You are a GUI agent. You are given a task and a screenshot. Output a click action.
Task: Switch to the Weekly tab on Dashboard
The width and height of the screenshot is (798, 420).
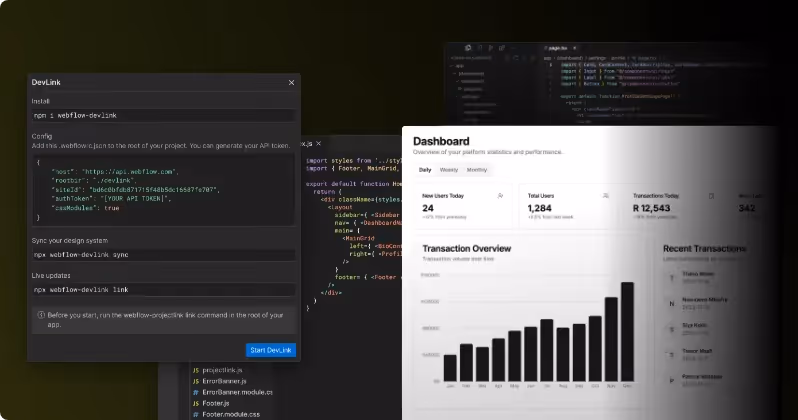(449, 170)
